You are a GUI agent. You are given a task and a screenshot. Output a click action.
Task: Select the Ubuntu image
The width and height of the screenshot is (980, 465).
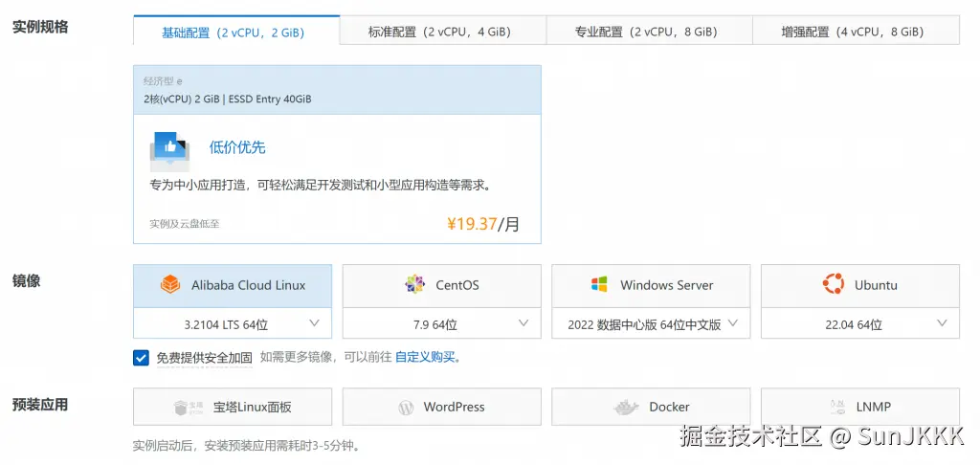[860, 286]
